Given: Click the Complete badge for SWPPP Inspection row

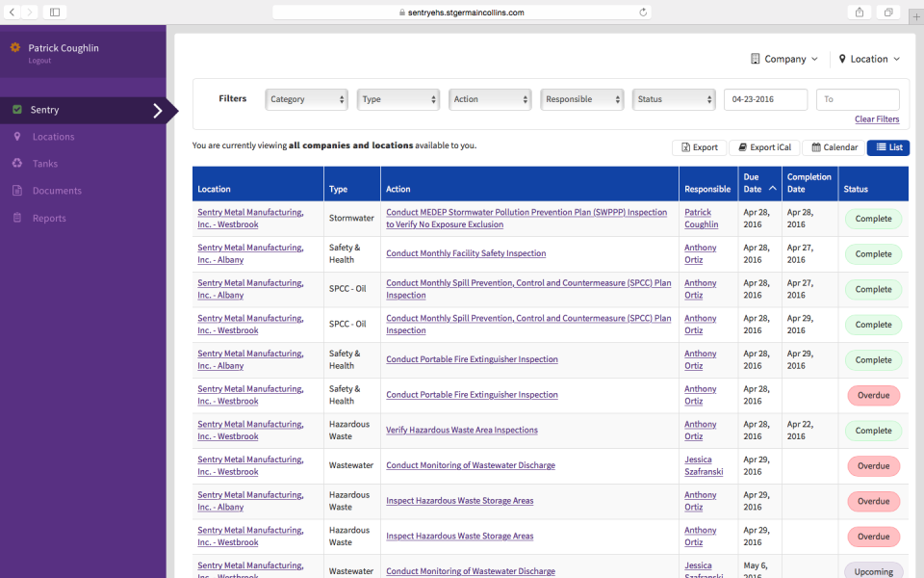Looking at the screenshot, I should 873,219.
